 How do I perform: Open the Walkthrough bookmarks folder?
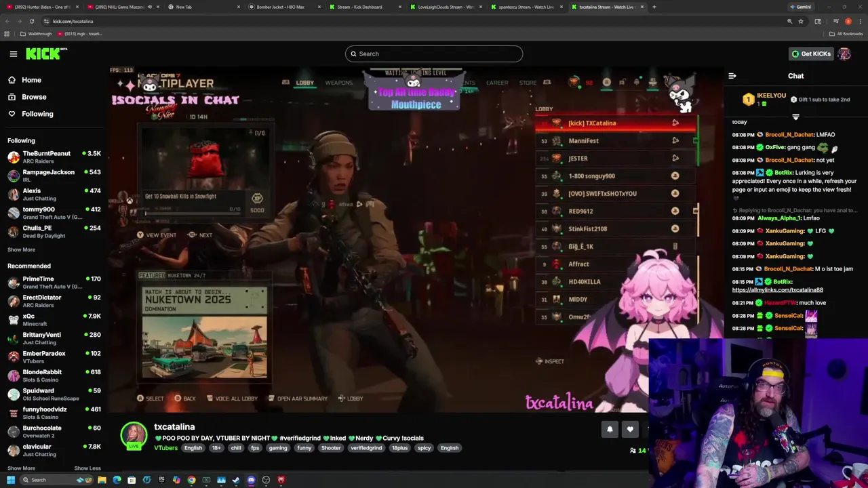[36, 34]
